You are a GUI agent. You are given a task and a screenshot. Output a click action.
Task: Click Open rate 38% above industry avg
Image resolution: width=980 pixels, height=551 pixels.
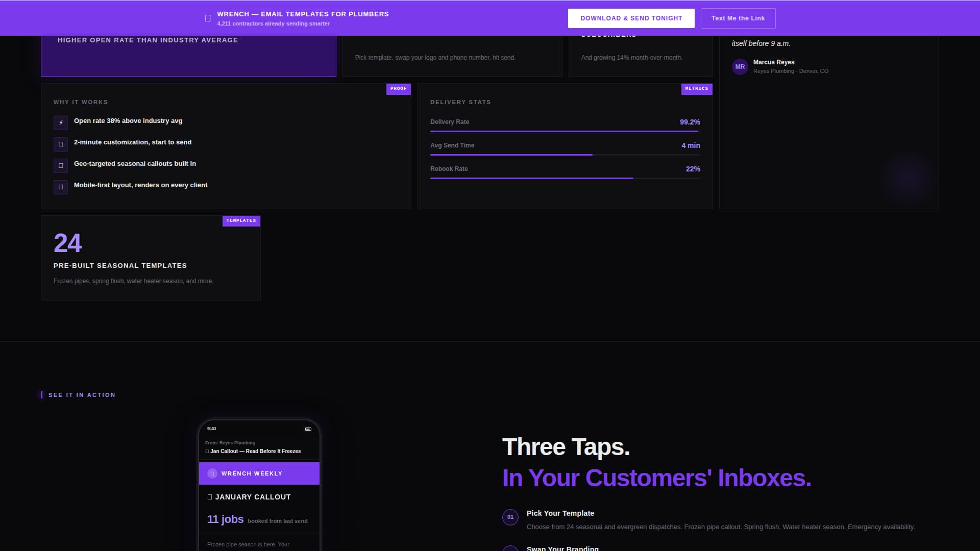click(128, 121)
